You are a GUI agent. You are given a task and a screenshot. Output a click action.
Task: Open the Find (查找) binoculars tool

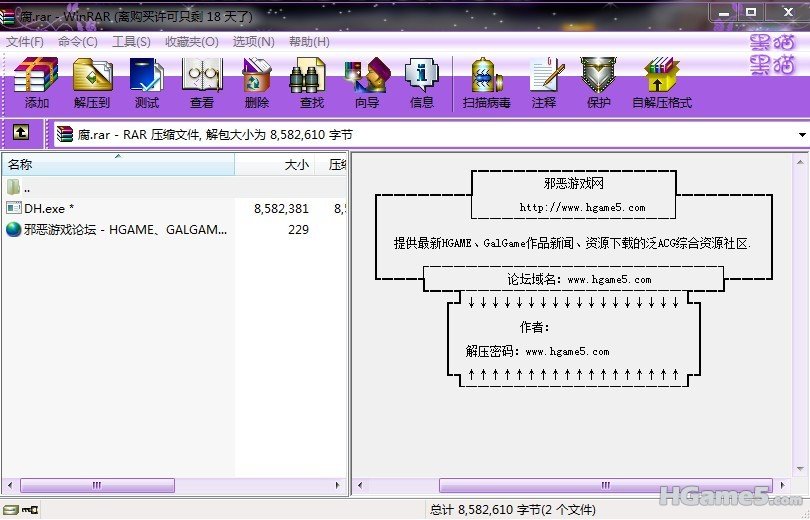(311, 83)
